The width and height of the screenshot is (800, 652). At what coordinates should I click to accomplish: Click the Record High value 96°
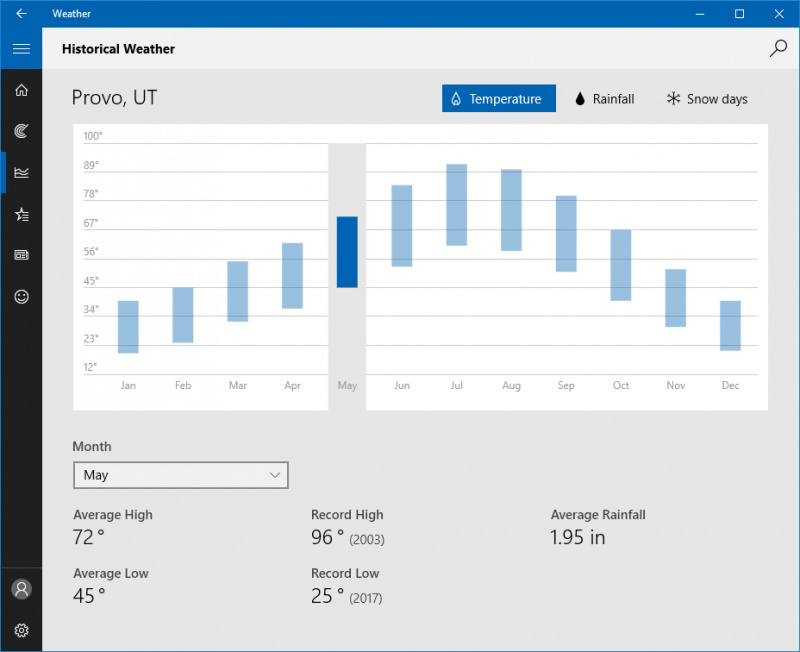coord(327,537)
